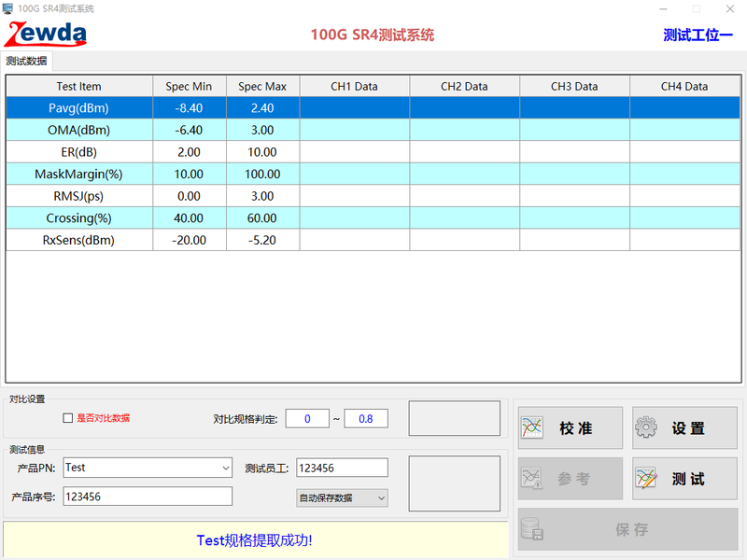Click the compare spec upper limit field 0.8
This screenshot has height=560, width=747.
pos(366,418)
